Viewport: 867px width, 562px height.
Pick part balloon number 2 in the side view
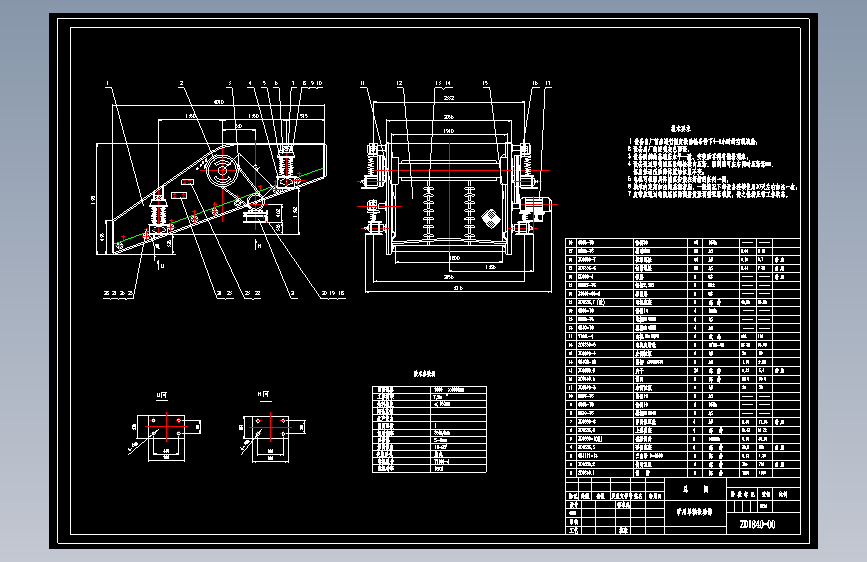click(x=181, y=84)
